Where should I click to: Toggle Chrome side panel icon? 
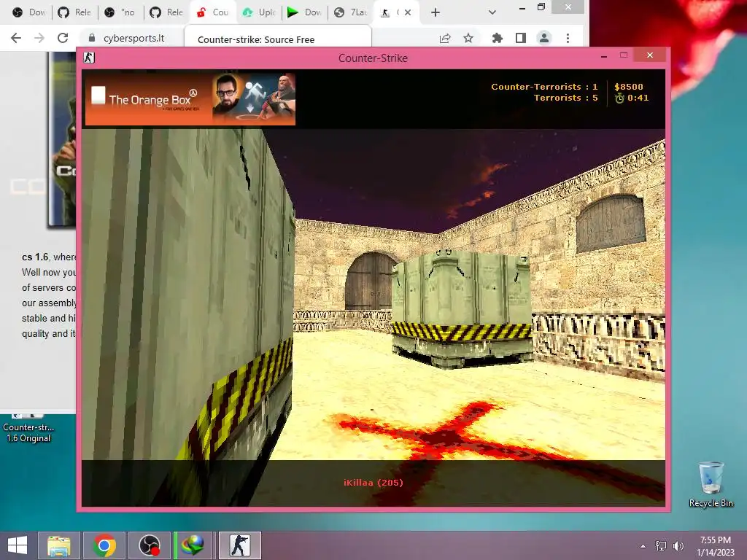coord(520,38)
